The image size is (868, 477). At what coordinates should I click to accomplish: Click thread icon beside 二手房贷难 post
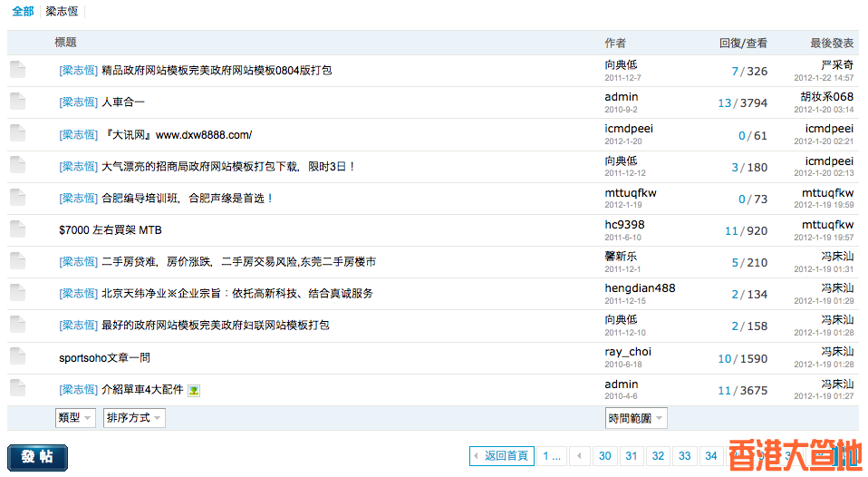(18, 260)
